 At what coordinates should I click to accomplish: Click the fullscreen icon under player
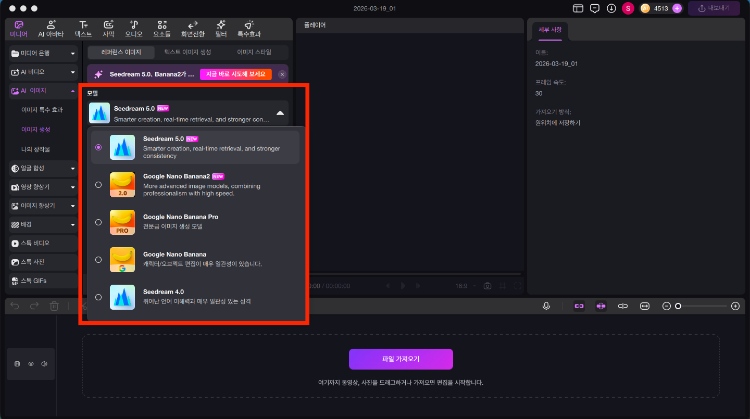pyautogui.click(x=517, y=286)
